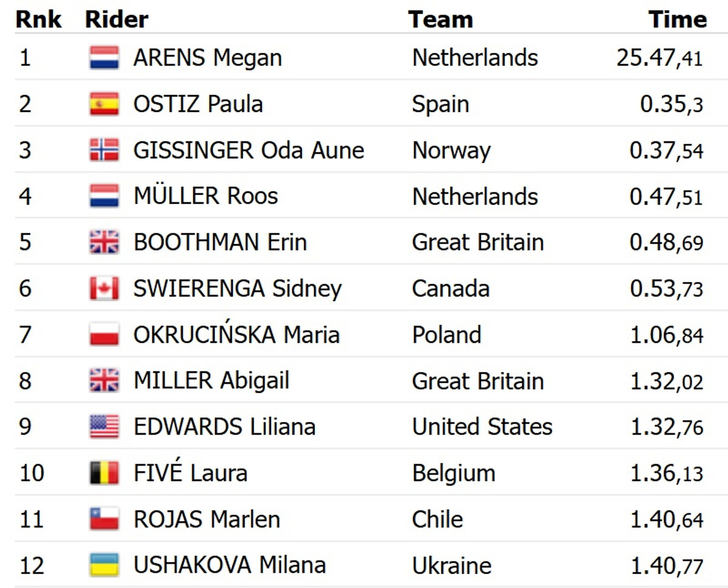Open rider ARENS Megan's profile
Image resolution: width=728 pixels, height=588 pixels.
[x=207, y=58]
